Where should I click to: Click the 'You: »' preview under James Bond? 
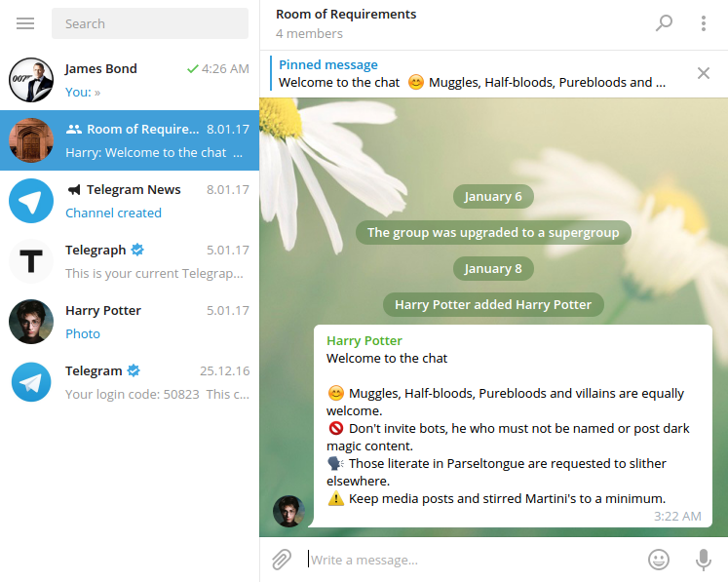[83, 93]
